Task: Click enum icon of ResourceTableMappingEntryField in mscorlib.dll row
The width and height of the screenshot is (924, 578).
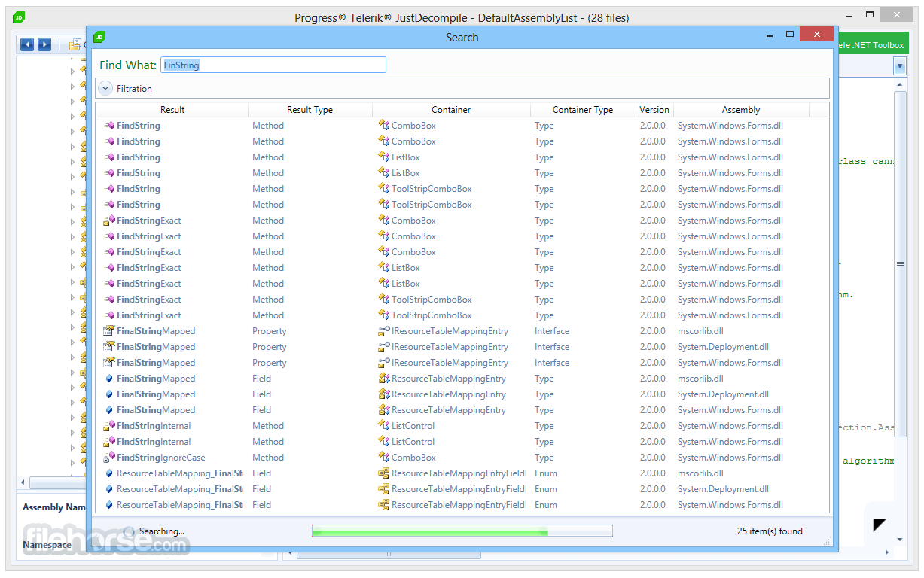Action: pyautogui.click(x=383, y=473)
